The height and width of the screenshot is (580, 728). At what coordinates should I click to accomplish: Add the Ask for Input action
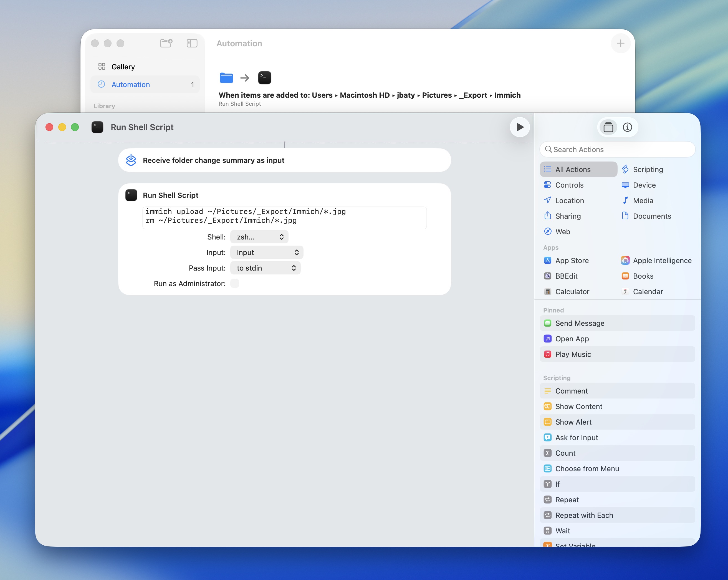tap(617, 437)
